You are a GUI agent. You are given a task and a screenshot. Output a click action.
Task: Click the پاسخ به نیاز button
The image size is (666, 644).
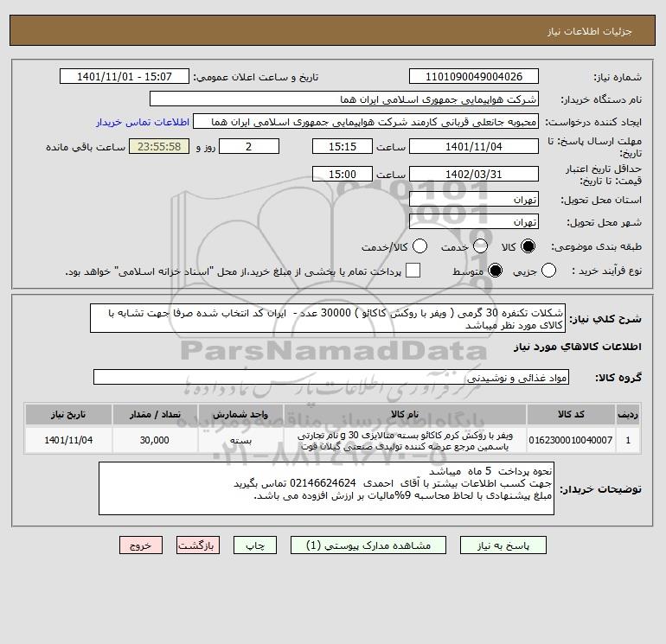pos(503,545)
